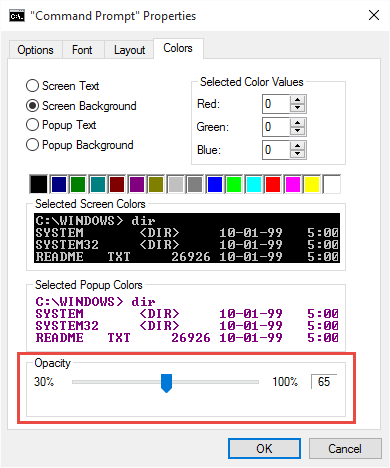The width and height of the screenshot is (390, 468).
Task: Pick the bright green color swatch
Action: (234, 184)
